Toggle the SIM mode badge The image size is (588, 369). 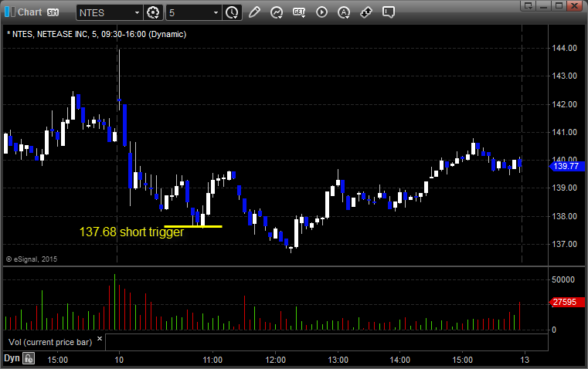pyautogui.click(x=53, y=12)
